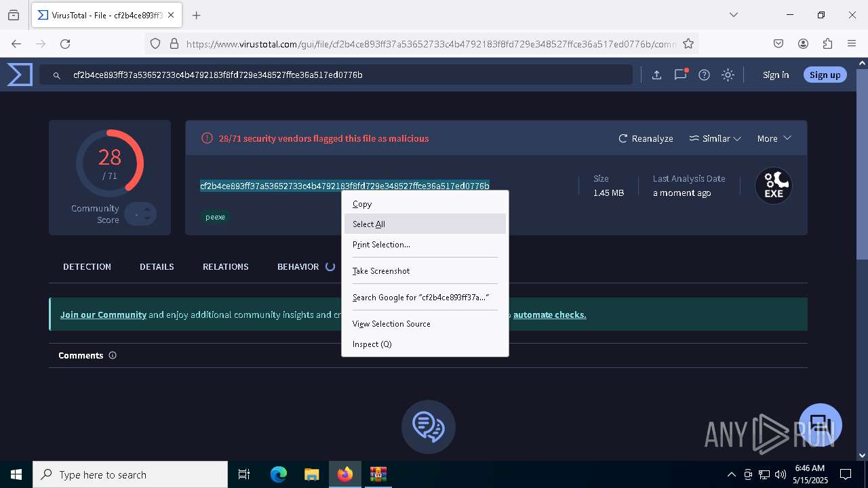Choose View Selection Source

pyautogui.click(x=425, y=324)
